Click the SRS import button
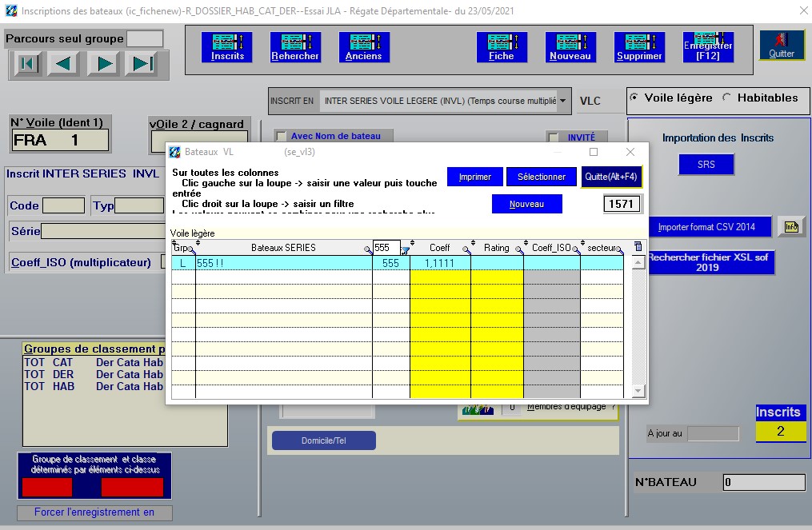This screenshot has height=530, width=812. pyautogui.click(x=706, y=165)
